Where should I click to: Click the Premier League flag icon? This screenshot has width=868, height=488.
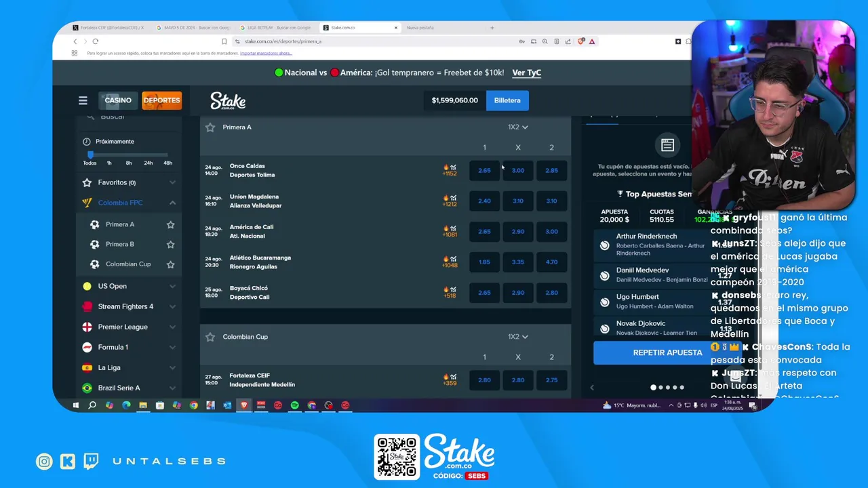pos(87,327)
